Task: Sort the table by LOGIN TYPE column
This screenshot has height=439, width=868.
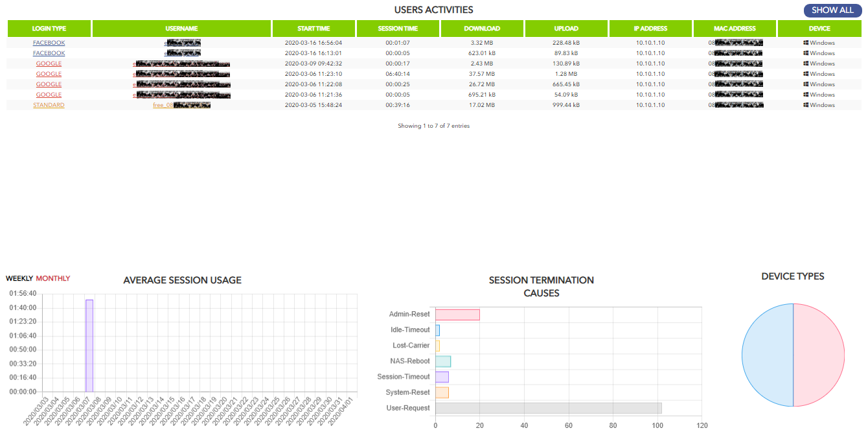Action: point(49,28)
